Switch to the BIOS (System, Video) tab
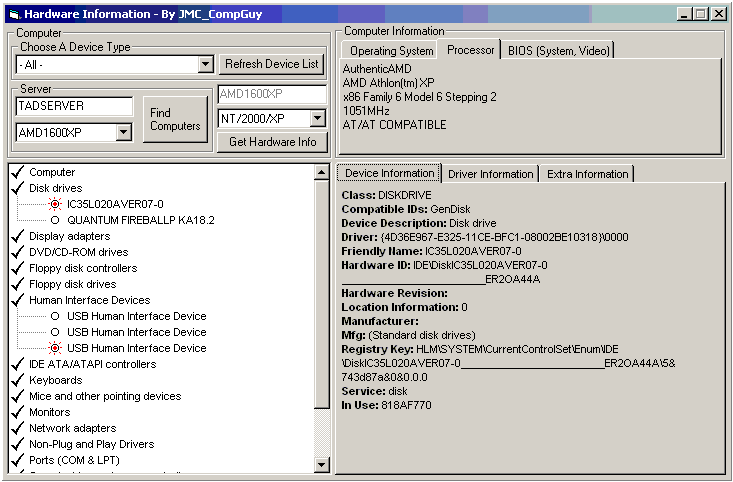 click(558, 50)
